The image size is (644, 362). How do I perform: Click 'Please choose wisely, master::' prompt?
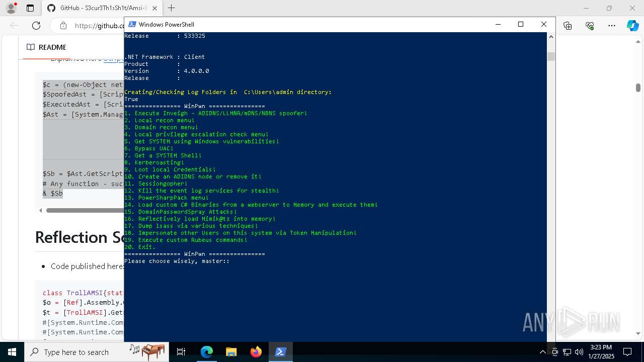pyautogui.click(x=177, y=261)
